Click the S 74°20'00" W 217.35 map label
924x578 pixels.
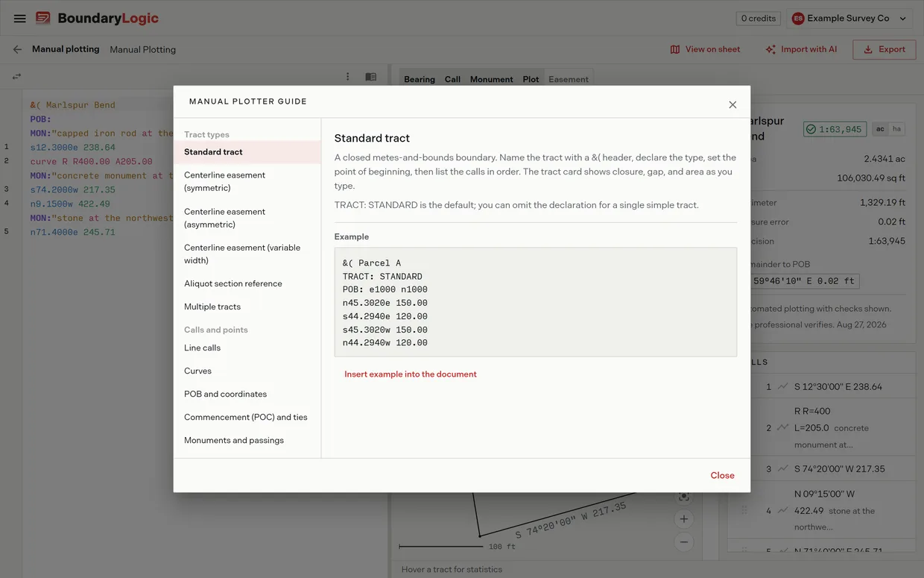[570, 521]
